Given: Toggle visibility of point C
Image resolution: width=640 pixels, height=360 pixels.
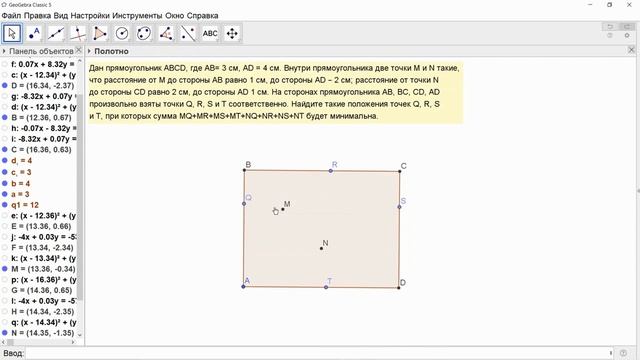Looking at the screenshot, I should [x=5, y=149].
